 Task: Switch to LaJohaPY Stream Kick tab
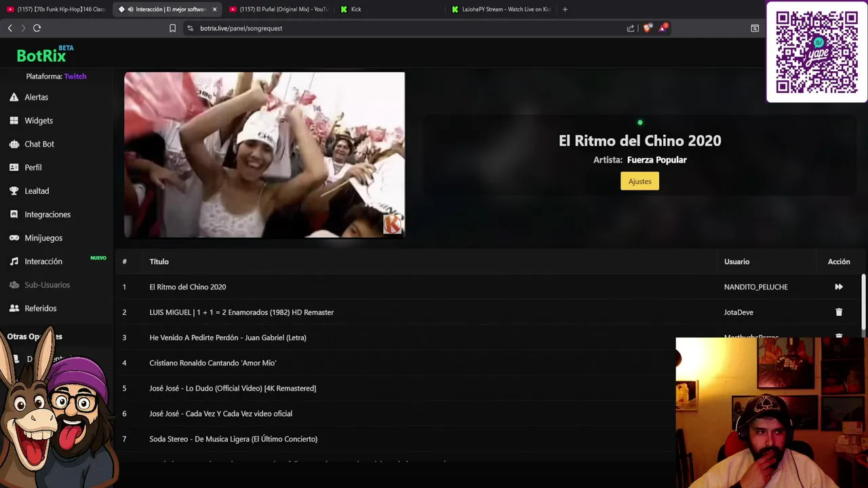500,9
